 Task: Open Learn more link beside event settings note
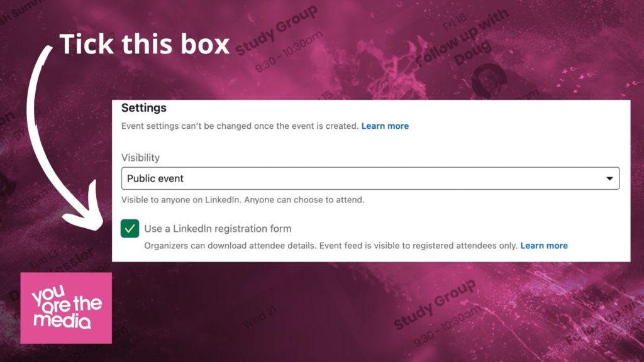tap(385, 126)
